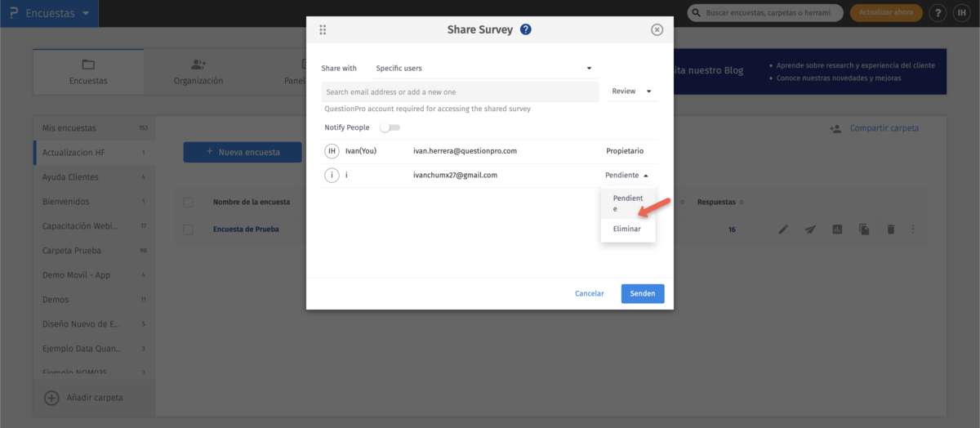Click the 'Conoce nuestras novedades y mejoras' text
Screen dimensions: 980x428
[839, 78]
